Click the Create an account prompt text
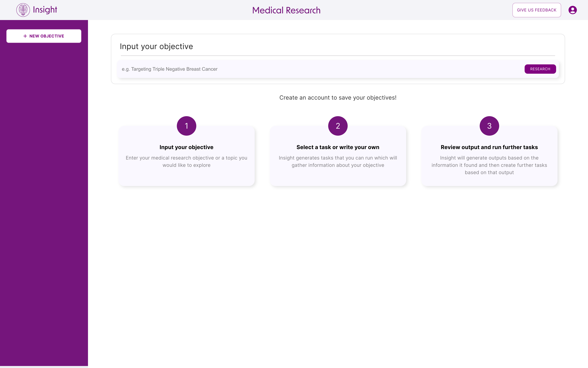This screenshot has height=368, width=588. tap(338, 97)
